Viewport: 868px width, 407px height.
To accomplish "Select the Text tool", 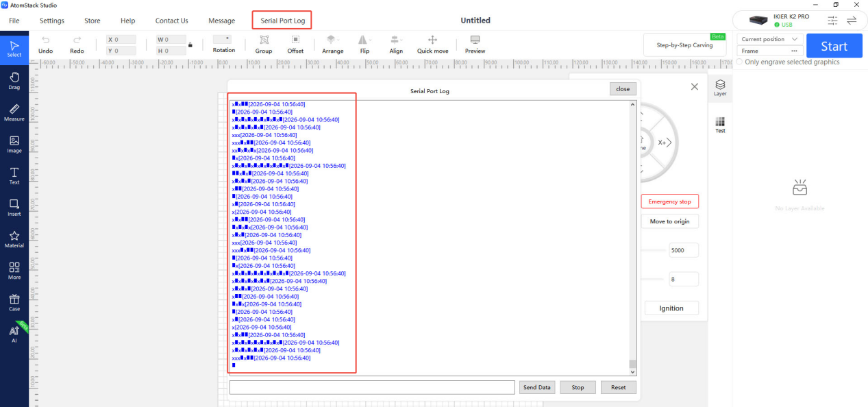I will click(x=14, y=176).
